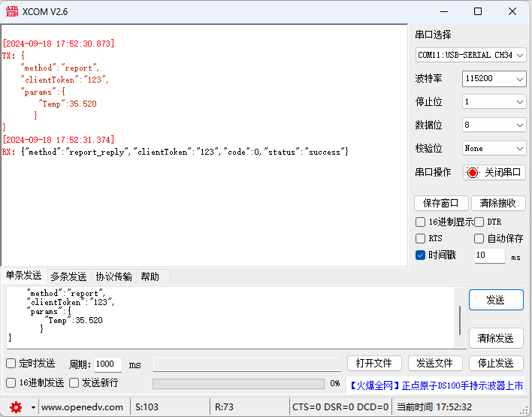532x417 pixels.
Task: Click the red settings gear icon
Action: point(15,406)
